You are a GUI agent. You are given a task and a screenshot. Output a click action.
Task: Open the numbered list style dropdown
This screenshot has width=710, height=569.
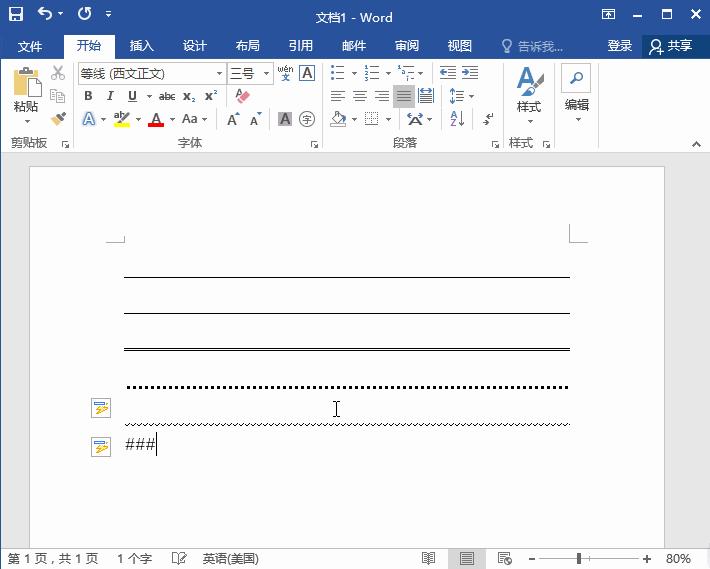[389, 73]
